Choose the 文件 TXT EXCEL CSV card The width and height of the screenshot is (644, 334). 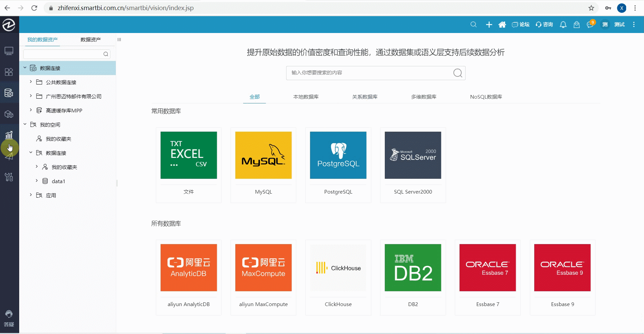click(x=189, y=165)
